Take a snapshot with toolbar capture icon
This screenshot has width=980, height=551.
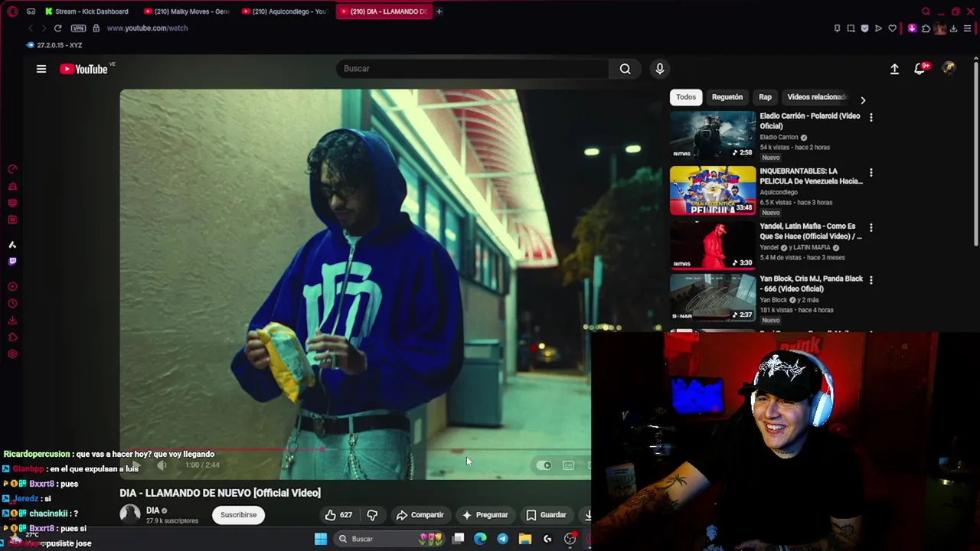point(851,28)
